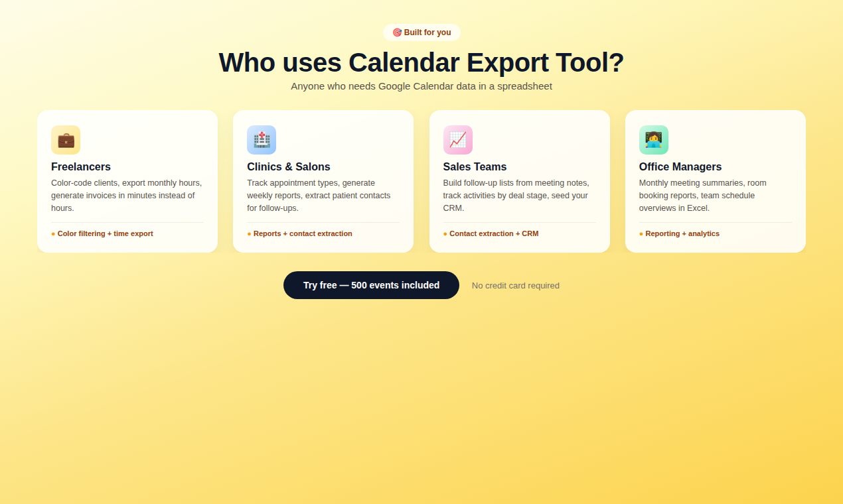The image size is (843, 504).
Task: Click the briefcase icon on the Freelancers card
Action: point(66,140)
